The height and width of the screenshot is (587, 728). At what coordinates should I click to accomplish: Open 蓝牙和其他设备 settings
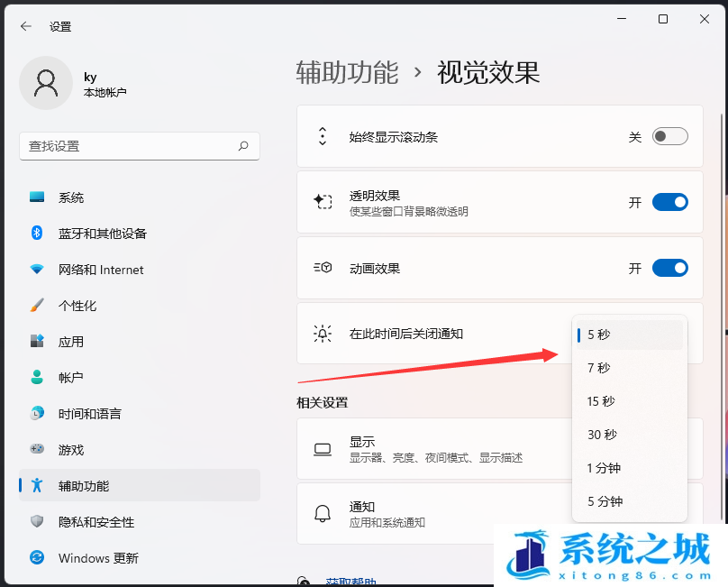pyautogui.click(x=140, y=234)
